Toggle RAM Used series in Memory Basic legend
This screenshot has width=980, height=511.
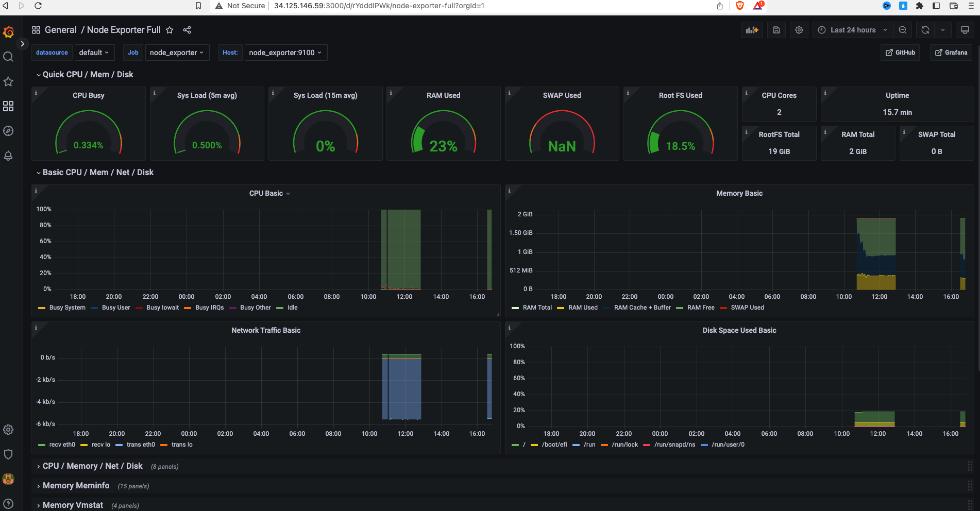583,308
